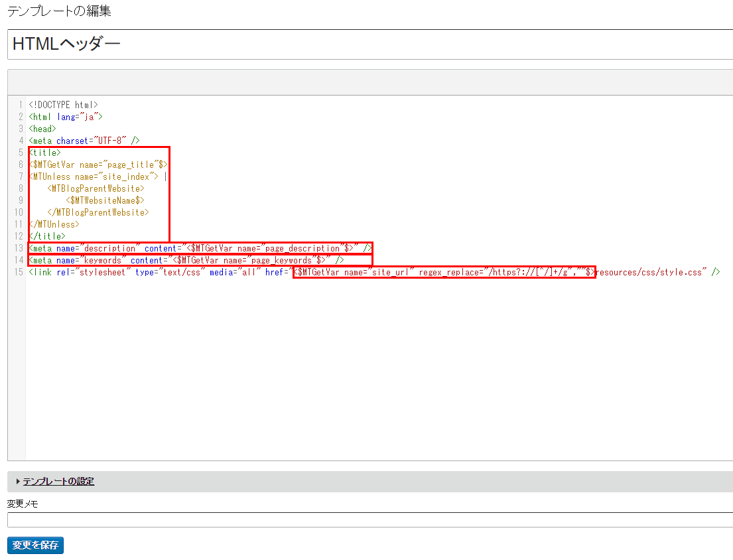The image size is (733, 560).
Task: Click the 変更メモ input field
Action: (x=370, y=520)
